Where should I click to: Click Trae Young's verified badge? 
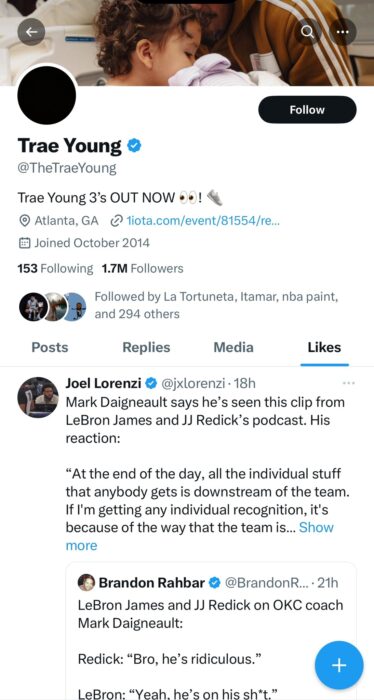(x=135, y=146)
